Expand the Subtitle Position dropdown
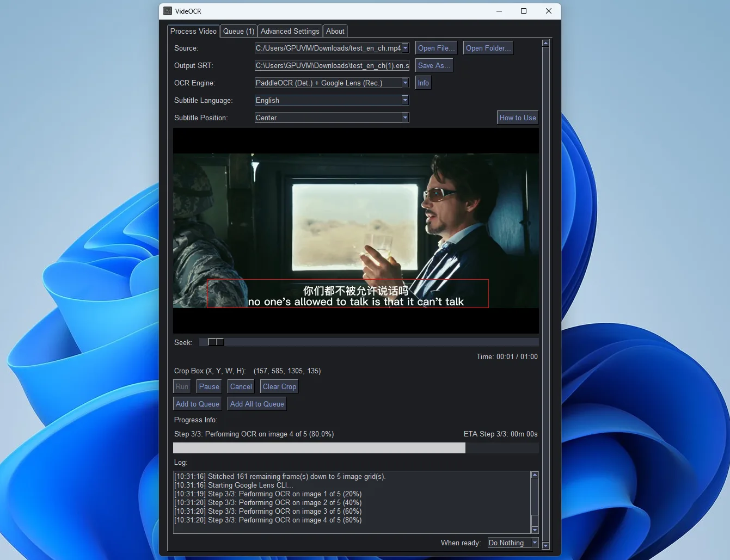Screen dimensions: 730x560 click(405, 118)
